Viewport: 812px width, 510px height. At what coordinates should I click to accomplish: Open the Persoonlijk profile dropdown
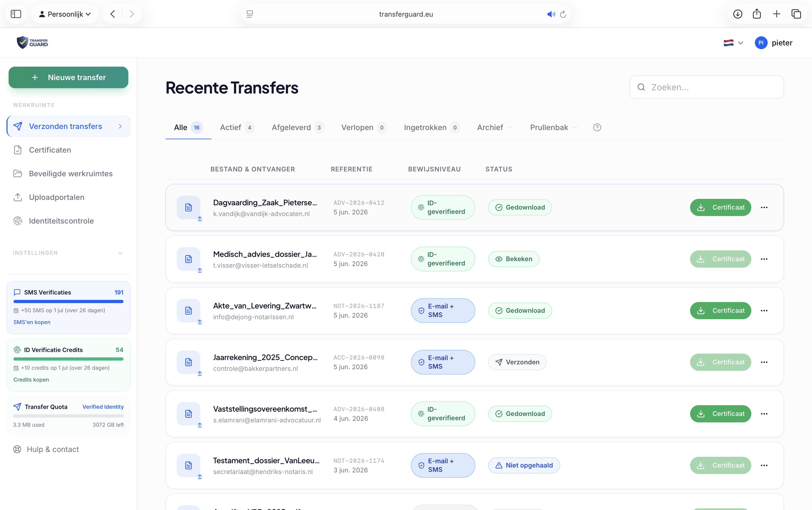[65, 14]
